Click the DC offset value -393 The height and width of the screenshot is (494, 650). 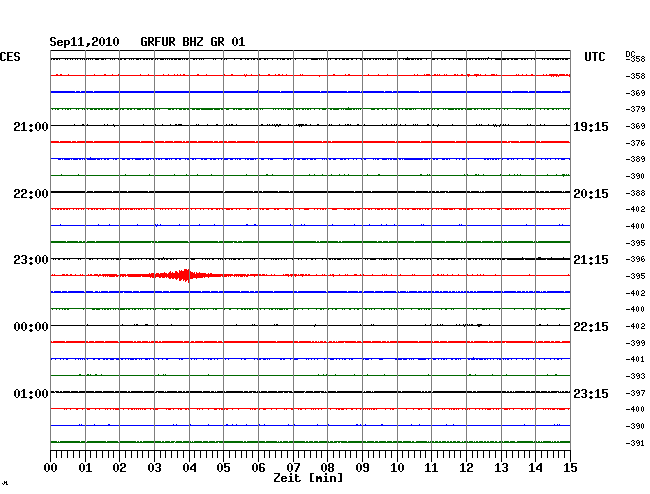[635, 376]
